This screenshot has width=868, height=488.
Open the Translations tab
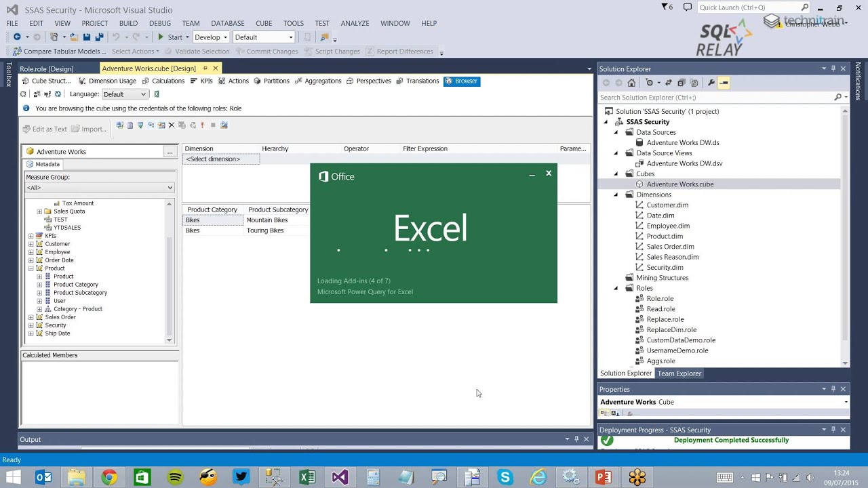pyautogui.click(x=417, y=81)
